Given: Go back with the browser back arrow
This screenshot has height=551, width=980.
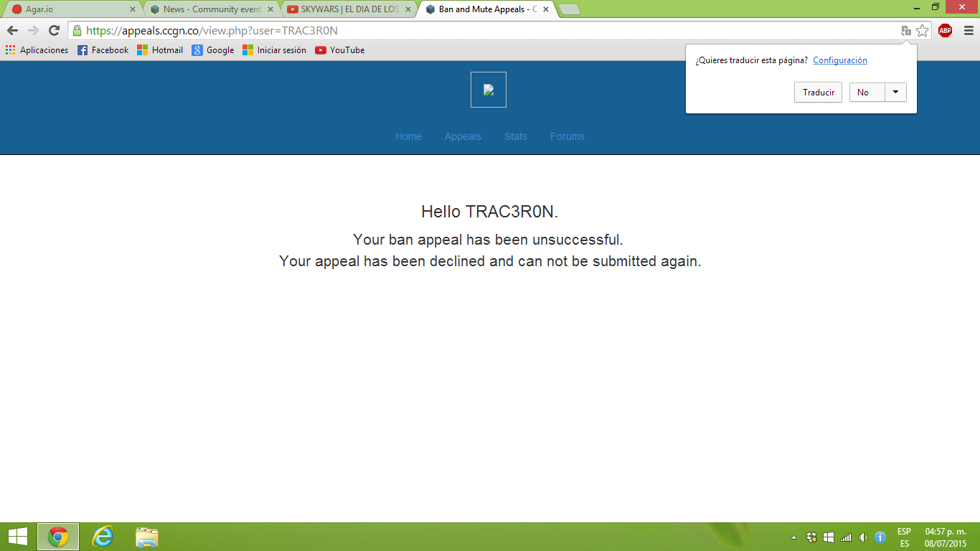Looking at the screenshot, I should tap(12, 31).
